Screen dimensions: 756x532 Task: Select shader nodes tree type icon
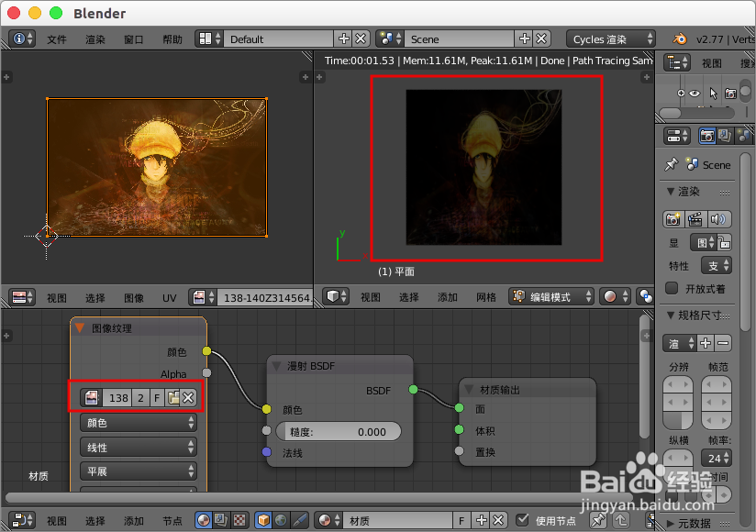(204, 520)
